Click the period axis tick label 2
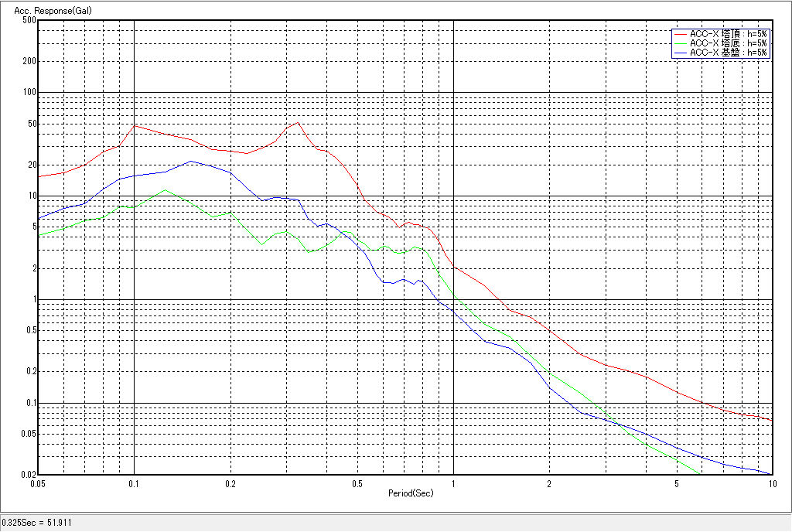Viewport: 792px width, 532px height. tap(549, 483)
